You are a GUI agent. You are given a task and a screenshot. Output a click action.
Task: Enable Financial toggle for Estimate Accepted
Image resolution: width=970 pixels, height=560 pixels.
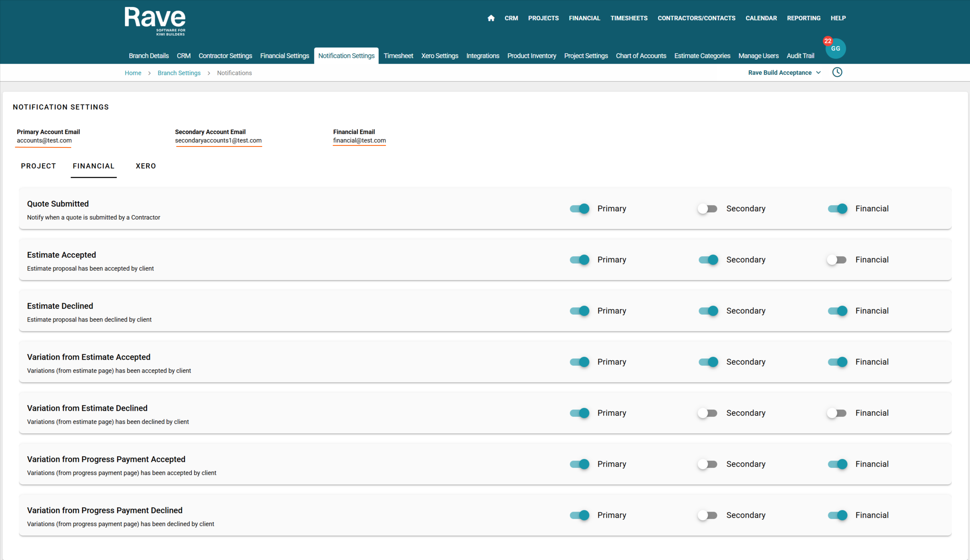tap(837, 260)
